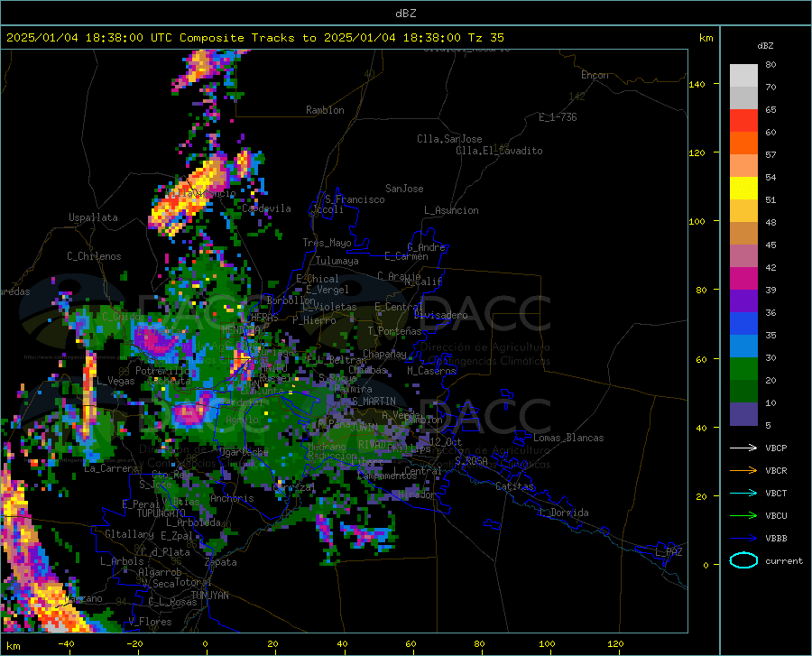
Task: Click the 'Capdevila' map label
Action: point(266,208)
